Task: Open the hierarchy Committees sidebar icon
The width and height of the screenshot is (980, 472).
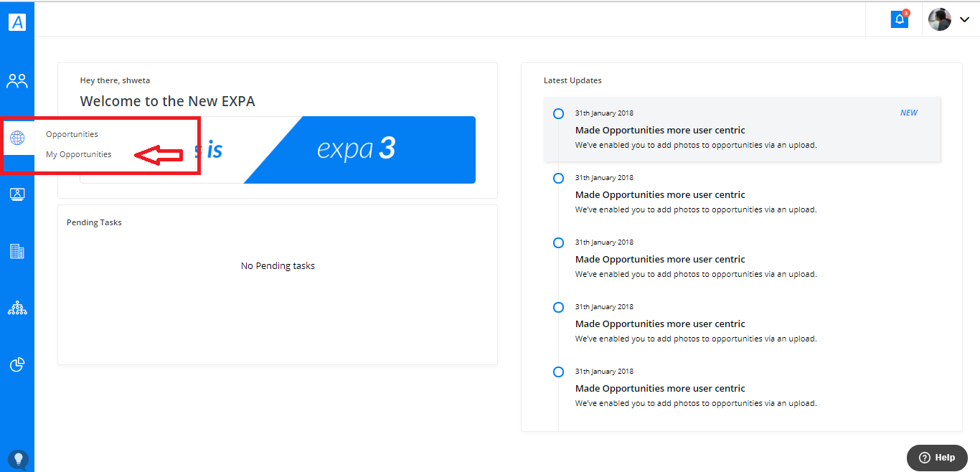Action: point(17,308)
